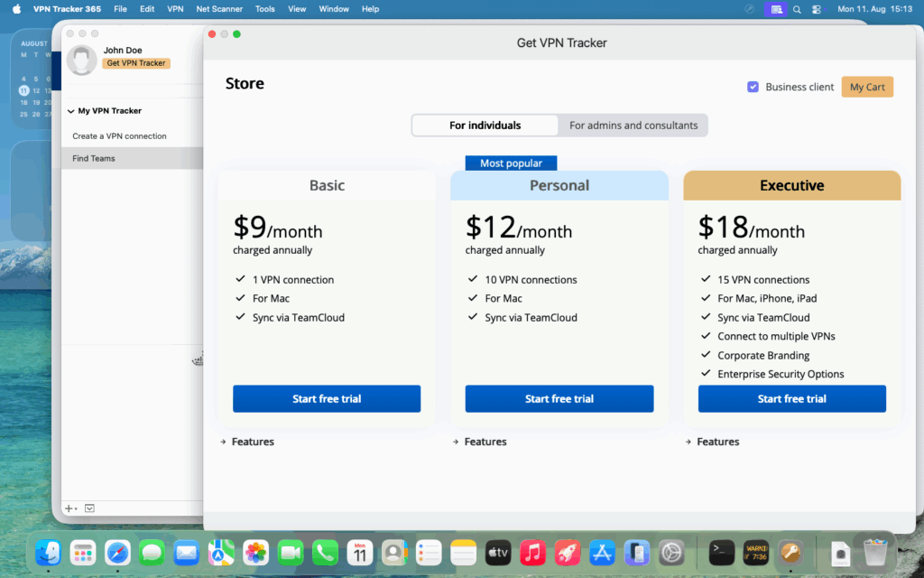Open Apple TV from the dock
The image size is (924, 578).
[498, 553]
